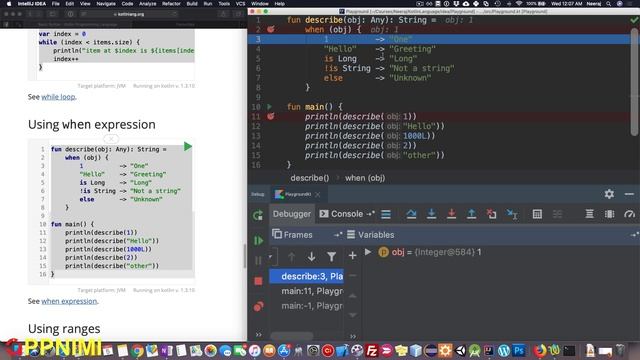Image resolution: width=640 pixels, height=360 pixels.
Task: Run the when expression example in browser
Action: (x=187, y=147)
